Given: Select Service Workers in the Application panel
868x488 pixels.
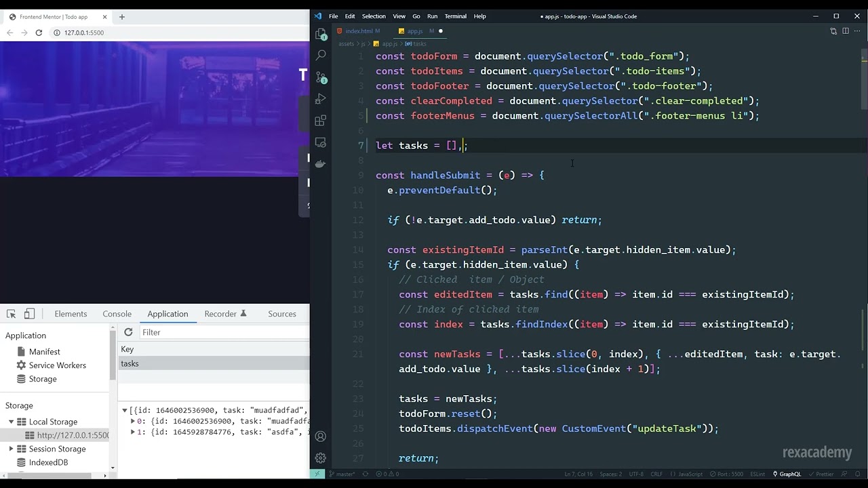Looking at the screenshot, I should (58, 365).
